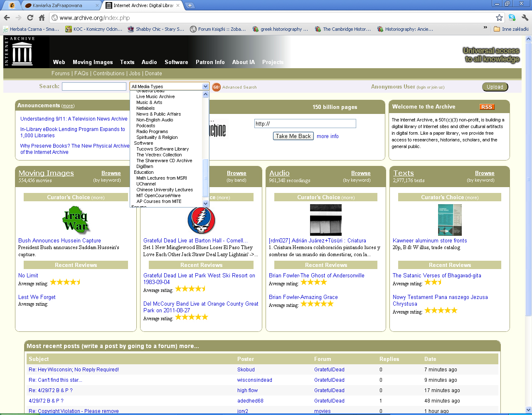Screen dimensions: 532x415
Task: Click the Donate link
Action: click(153, 73)
